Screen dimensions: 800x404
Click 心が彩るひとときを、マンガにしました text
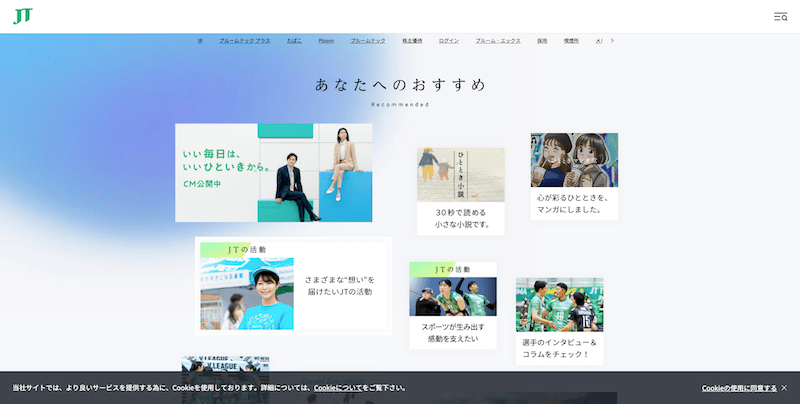[572, 204]
